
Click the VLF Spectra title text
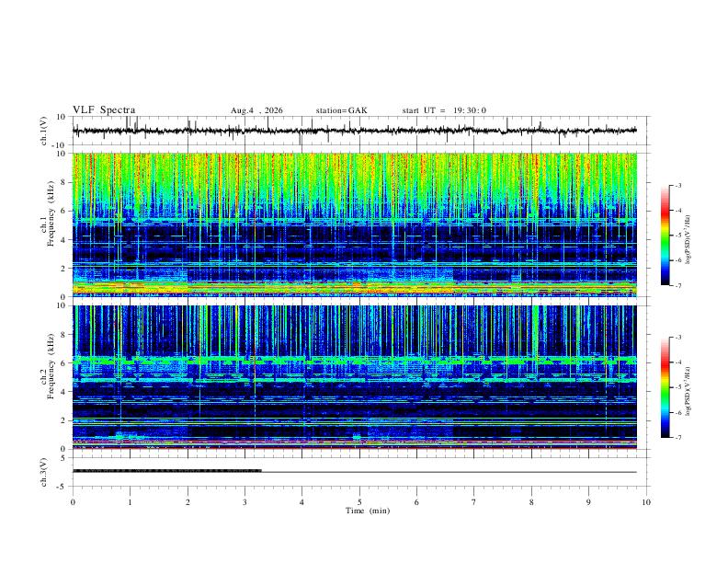(x=104, y=110)
